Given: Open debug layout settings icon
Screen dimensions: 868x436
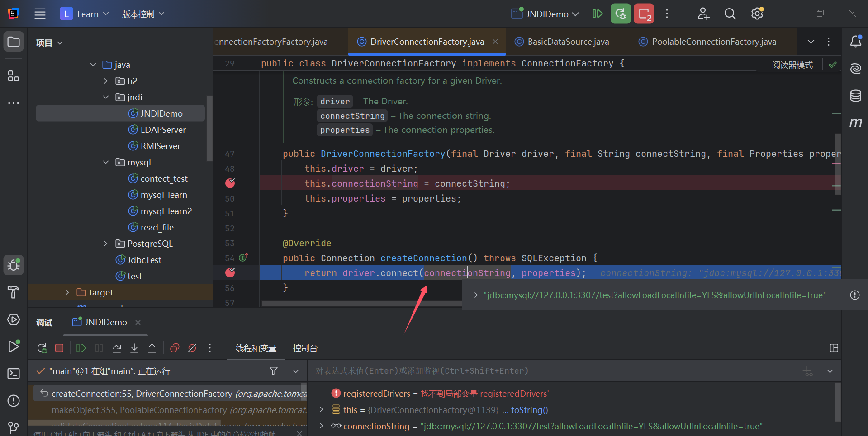Looking at the screenshot, I should coord(834,348).
